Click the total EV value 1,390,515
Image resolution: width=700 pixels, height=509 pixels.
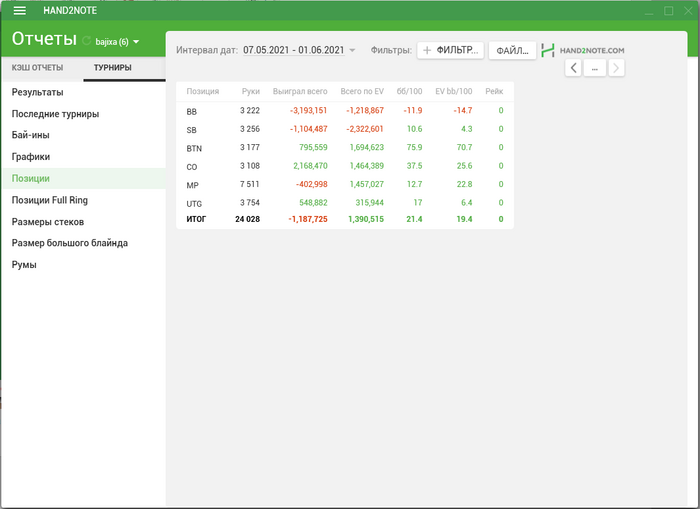366,219
